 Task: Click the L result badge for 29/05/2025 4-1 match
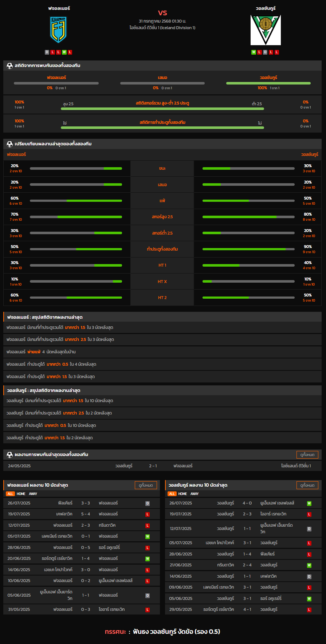pyautogui.click(x=309, y=610)
